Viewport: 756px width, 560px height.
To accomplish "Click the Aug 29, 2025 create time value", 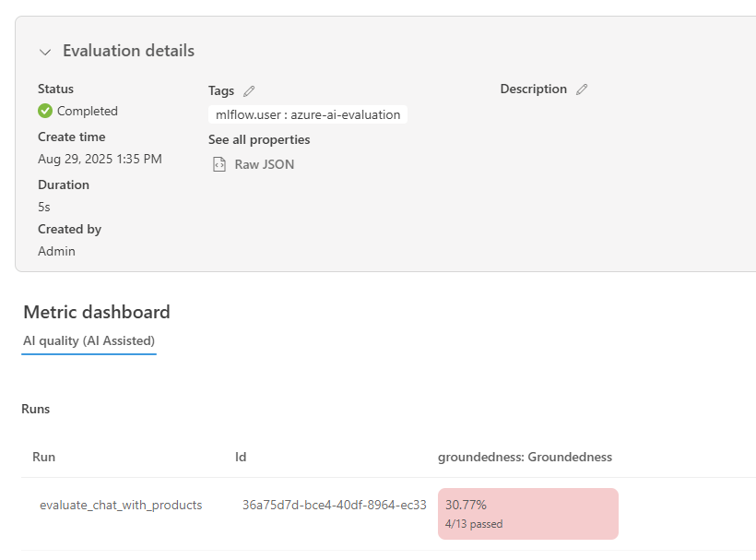I will point(100,159).
